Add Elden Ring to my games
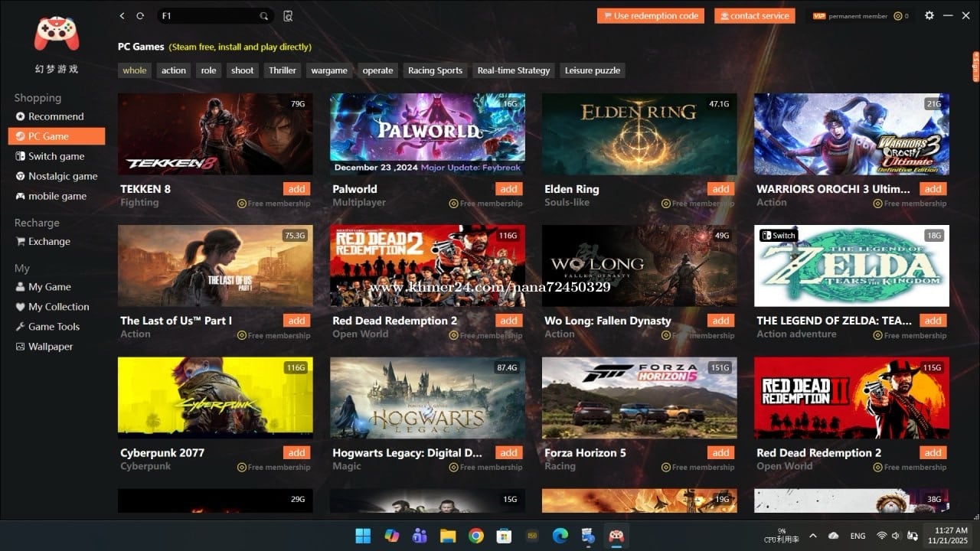Screen dimensions: 980x551 (x=720, y=189)
